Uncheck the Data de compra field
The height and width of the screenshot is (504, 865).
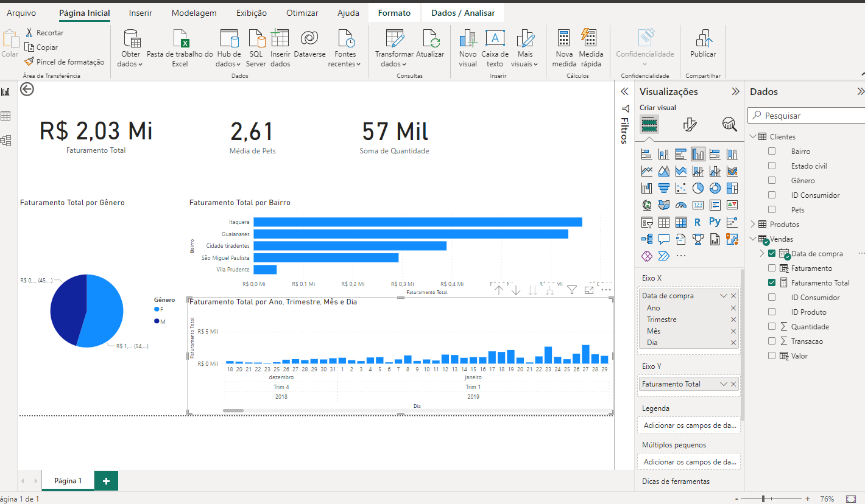[772, 253]
